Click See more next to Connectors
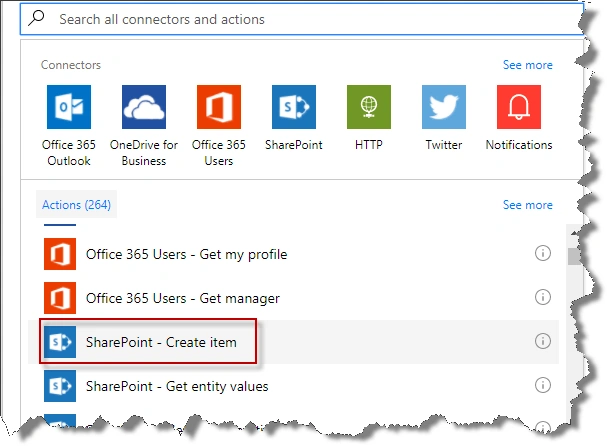The width and height of the screenshot is (607, 446). (527, 65)
